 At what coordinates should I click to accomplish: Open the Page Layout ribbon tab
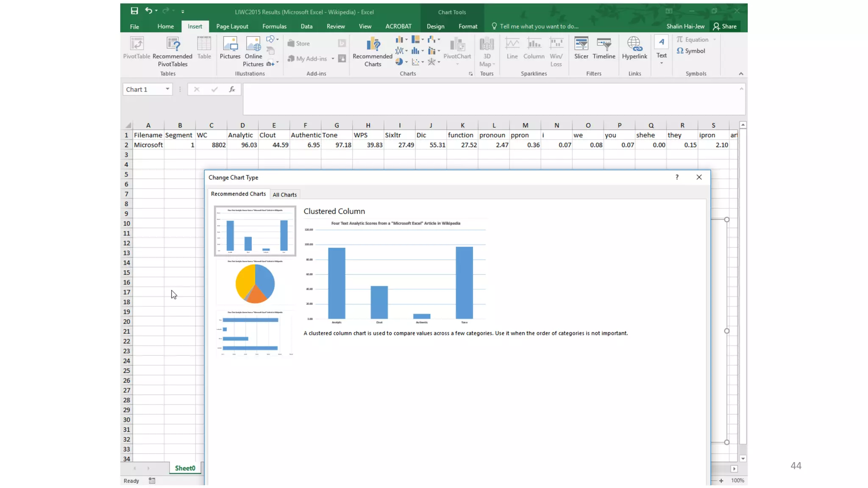pyautogui.click(x=232, y=26)
